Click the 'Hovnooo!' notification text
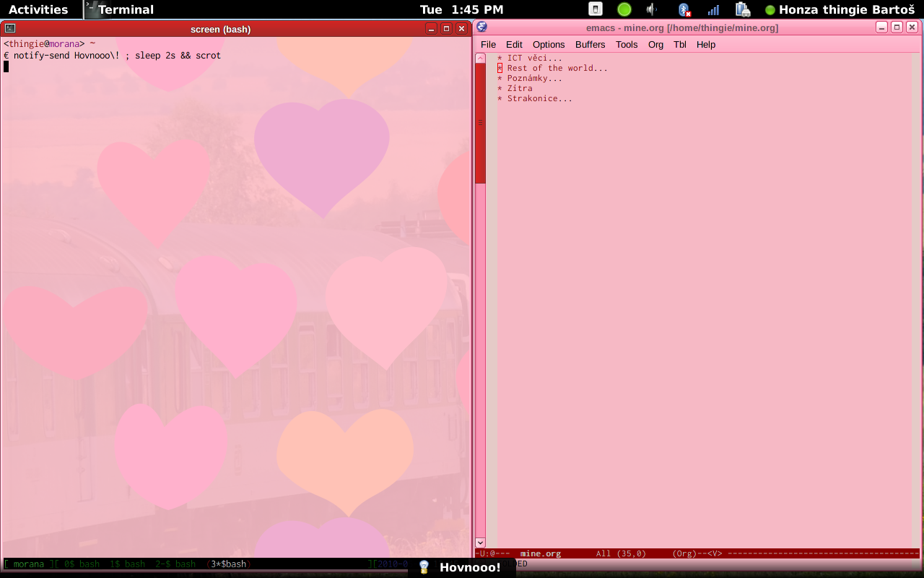 (x=470, y=567)
